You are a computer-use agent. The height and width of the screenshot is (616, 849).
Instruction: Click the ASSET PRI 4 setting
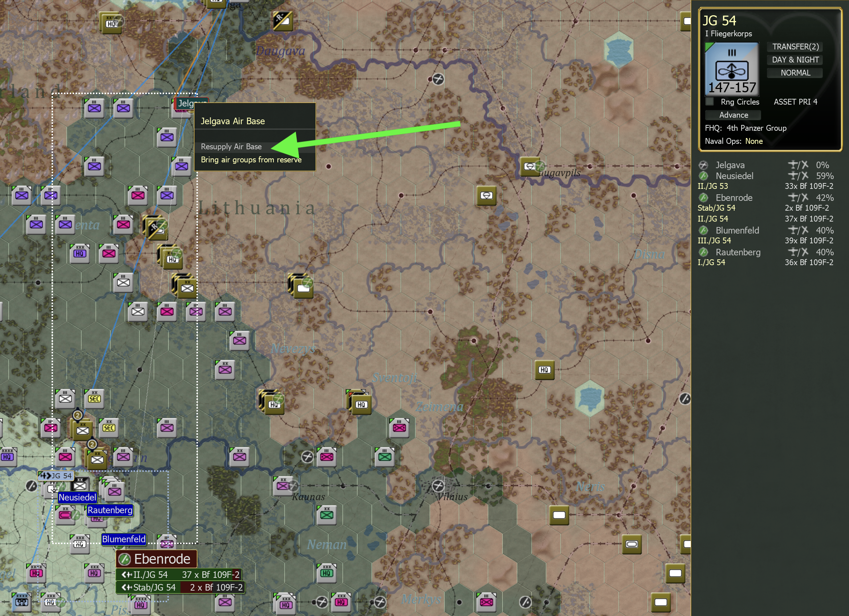click(796, 102)
